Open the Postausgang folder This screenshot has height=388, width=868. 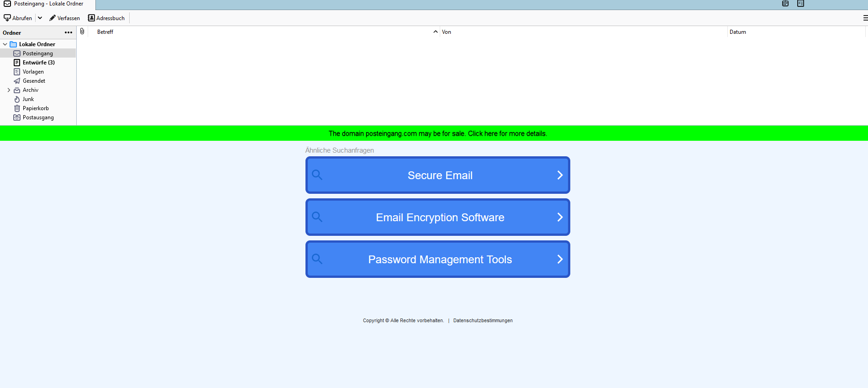tap(38, 117)
